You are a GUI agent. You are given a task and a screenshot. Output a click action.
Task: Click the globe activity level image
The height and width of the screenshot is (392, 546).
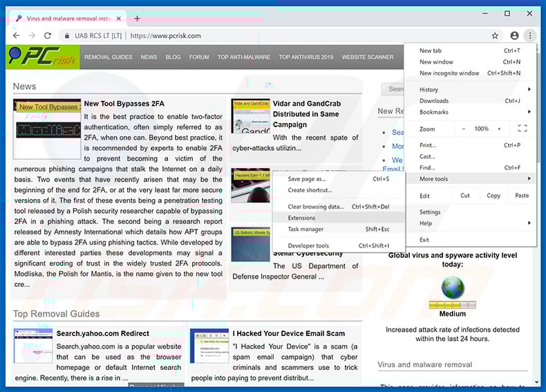(x=453, y=288)
